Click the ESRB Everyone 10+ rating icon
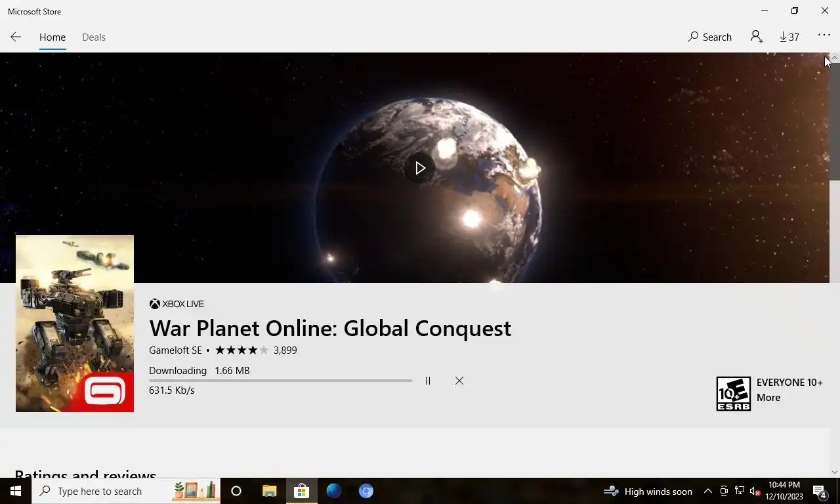The height and width of the screenshot is (504, 840). (733, 394)
